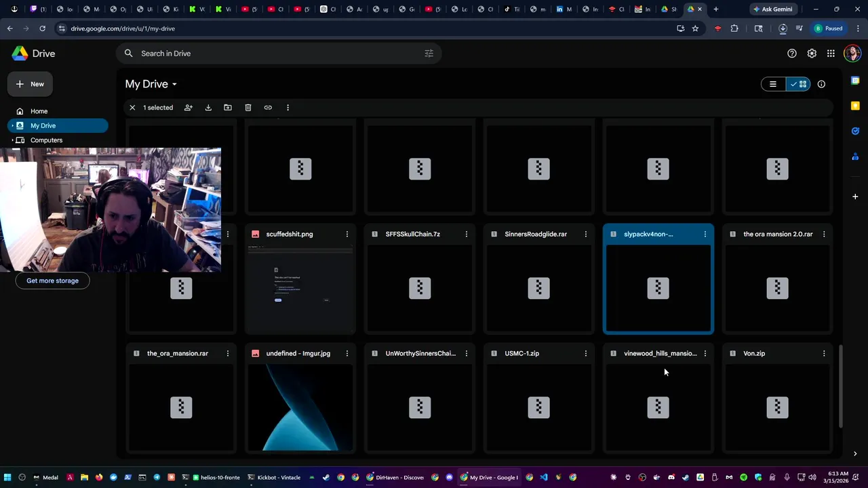The width and height of the screenshot is (868, 488).
Task: Click Ask Gemini button
Action: (x=772, y=9)
